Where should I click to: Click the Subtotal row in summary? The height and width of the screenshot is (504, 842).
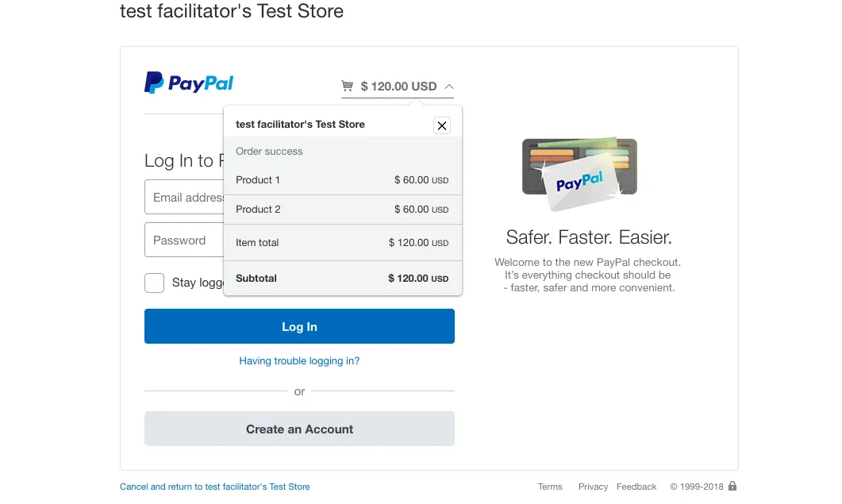342,279
